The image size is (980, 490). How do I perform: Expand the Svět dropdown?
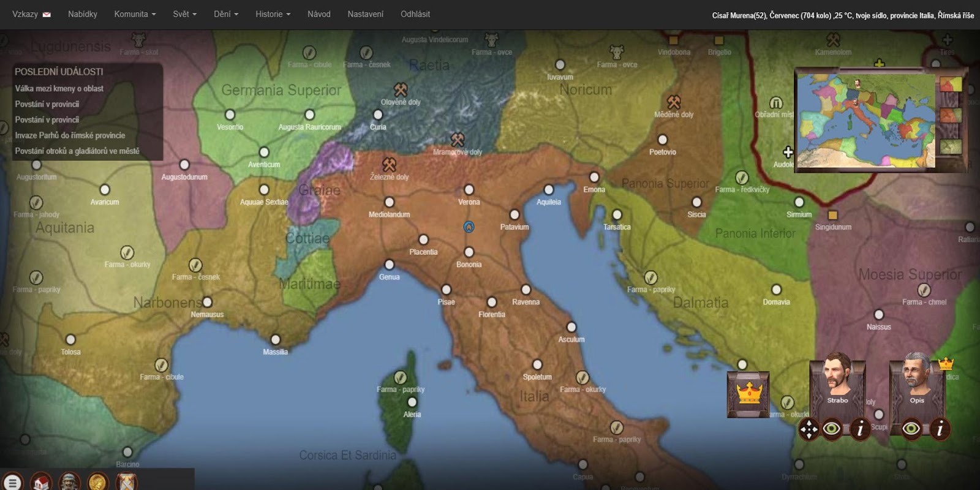pos(184,14)
